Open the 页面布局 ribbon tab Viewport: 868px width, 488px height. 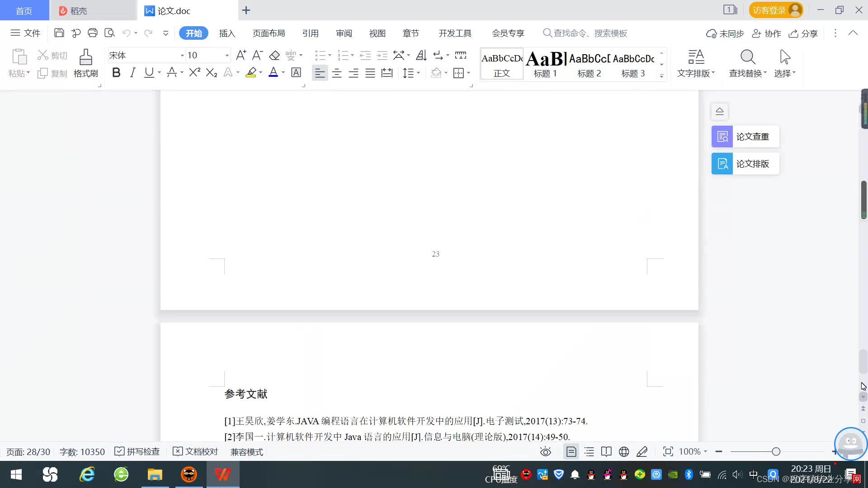pos(269,33)
